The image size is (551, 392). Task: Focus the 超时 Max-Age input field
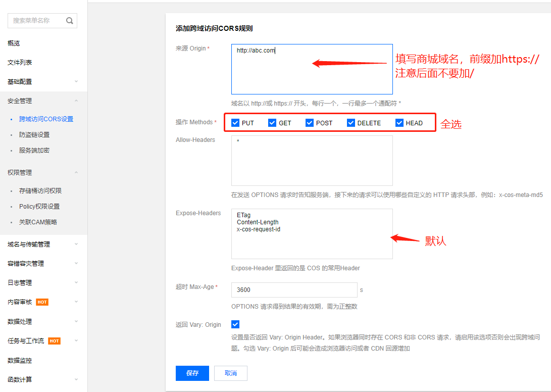coord(294,290)
